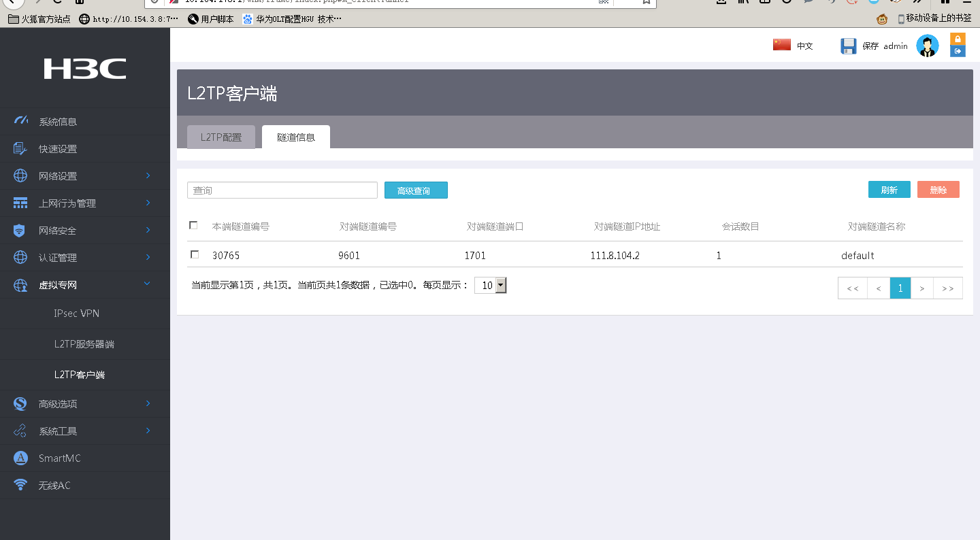
Task: Click the 保存 save label
Action: pyautogui.click(x=870, y=46)
